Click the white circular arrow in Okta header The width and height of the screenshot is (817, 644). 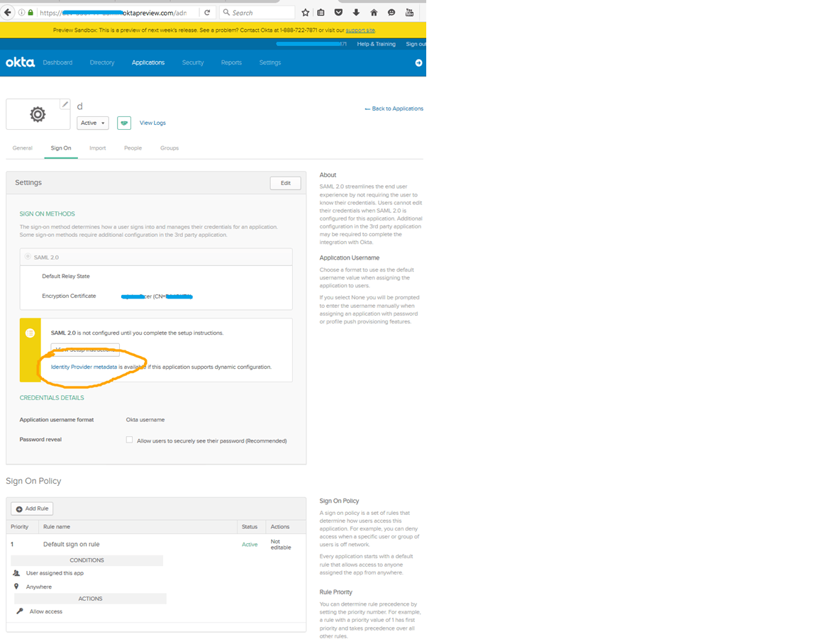[418, 62]
